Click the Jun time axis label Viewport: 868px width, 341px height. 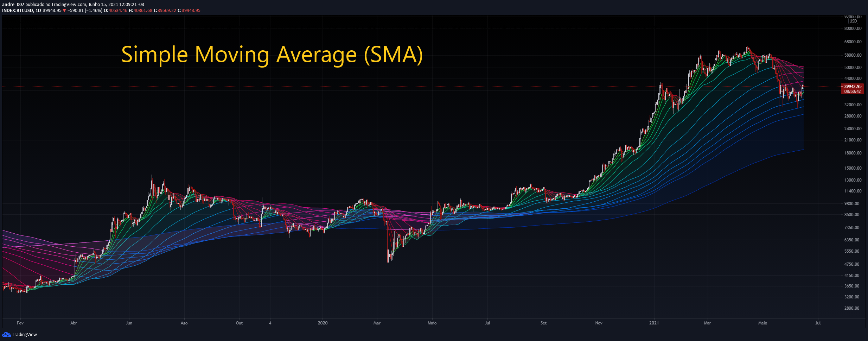(129, 323)
